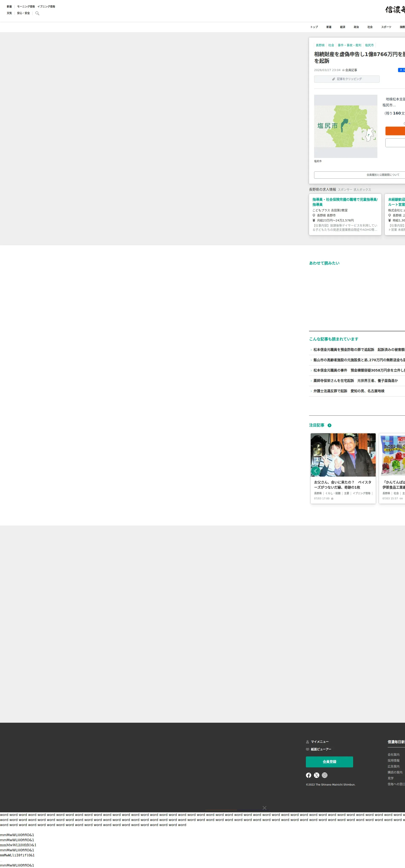Open 紙面ビューアー in footer

click(x=321, y=749)
